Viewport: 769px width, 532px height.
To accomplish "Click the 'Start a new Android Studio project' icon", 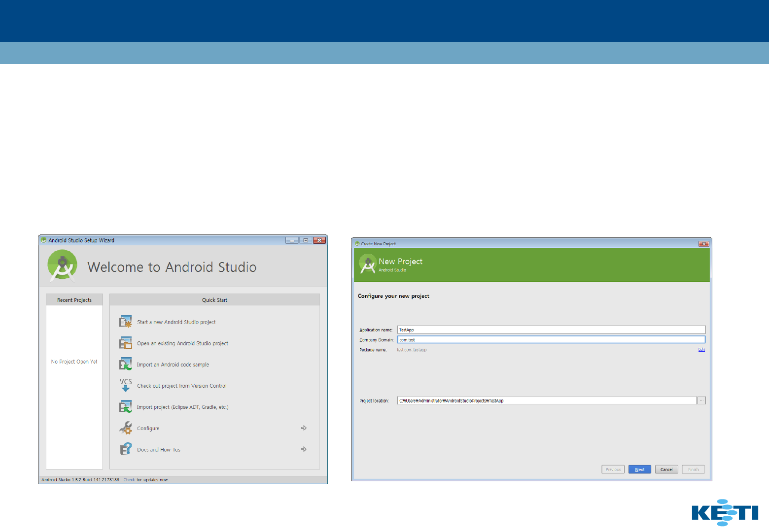I will [126, 322].
